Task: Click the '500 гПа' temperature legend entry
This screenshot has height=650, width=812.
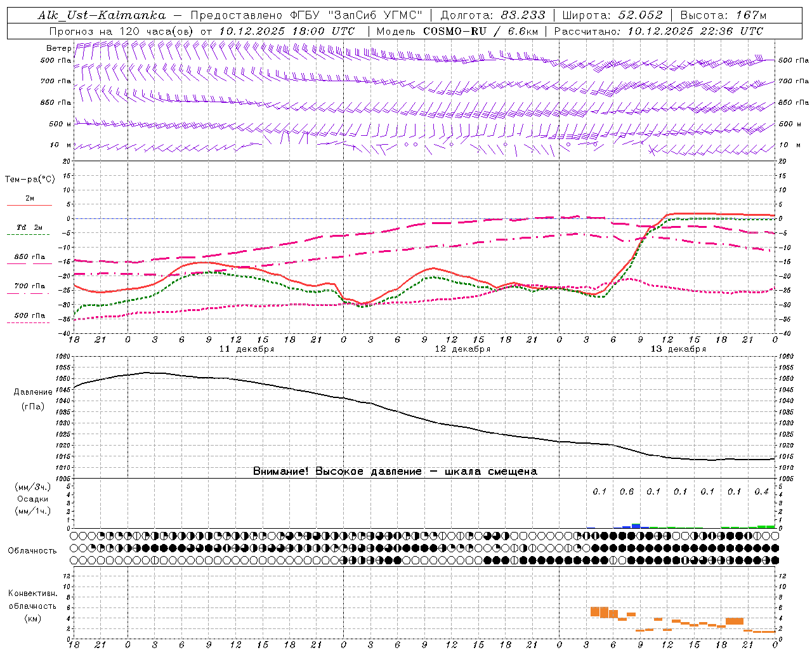Action: [30, 315]
